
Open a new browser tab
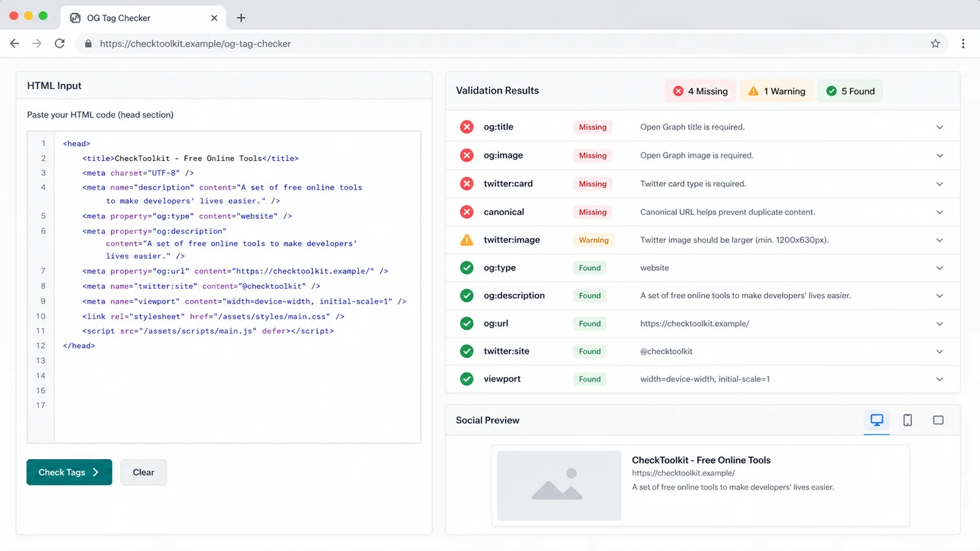click(x=241, y=18)
